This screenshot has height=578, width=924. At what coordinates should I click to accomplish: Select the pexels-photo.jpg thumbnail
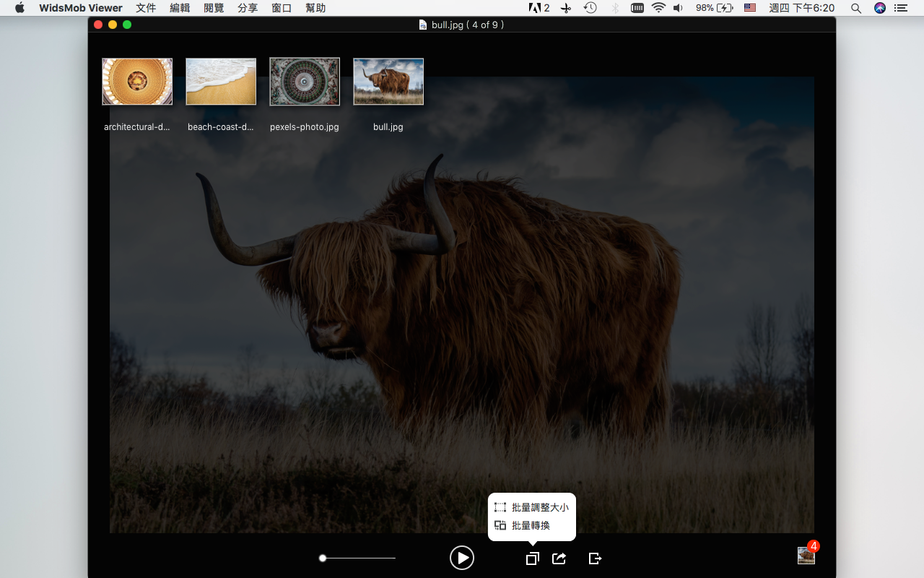305,82
